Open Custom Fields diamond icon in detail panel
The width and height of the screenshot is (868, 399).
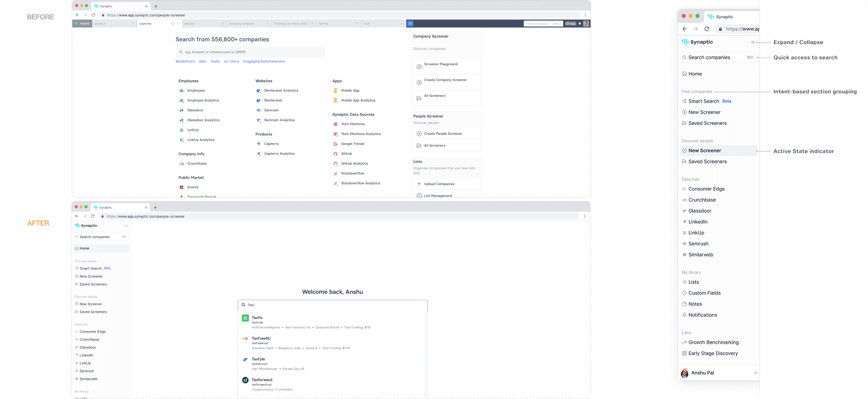coord(684,293)
